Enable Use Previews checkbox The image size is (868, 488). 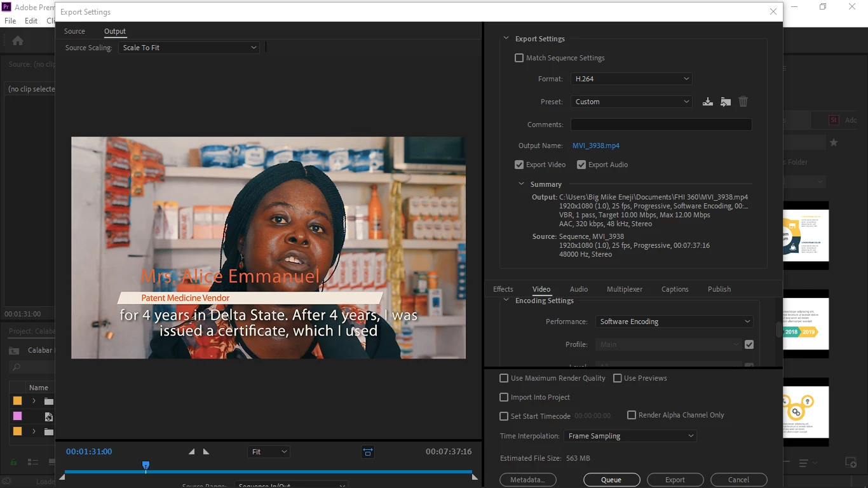617,378
